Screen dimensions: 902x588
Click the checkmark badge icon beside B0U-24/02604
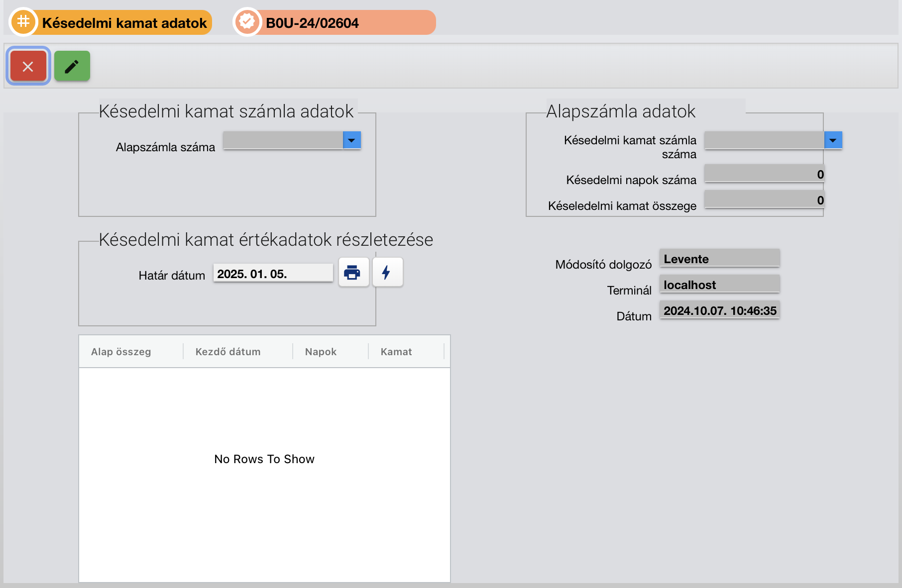(x=247, y=22)
